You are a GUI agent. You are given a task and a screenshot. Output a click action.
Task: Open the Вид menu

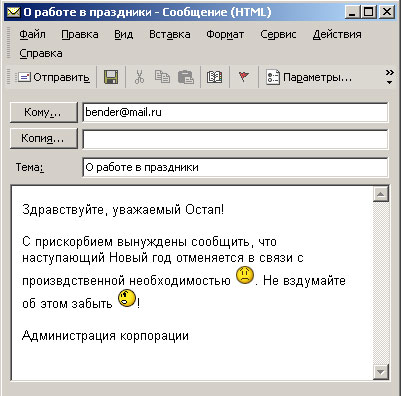124,34
